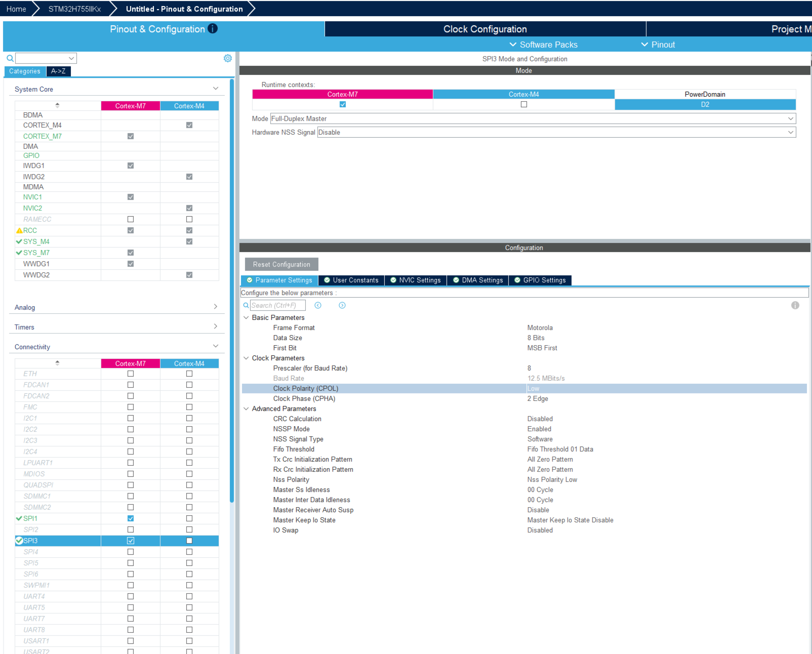The width and height of the screenshot is (812, 654).
Task: Click the green check status icon beside SPI3
Action: 19,541
